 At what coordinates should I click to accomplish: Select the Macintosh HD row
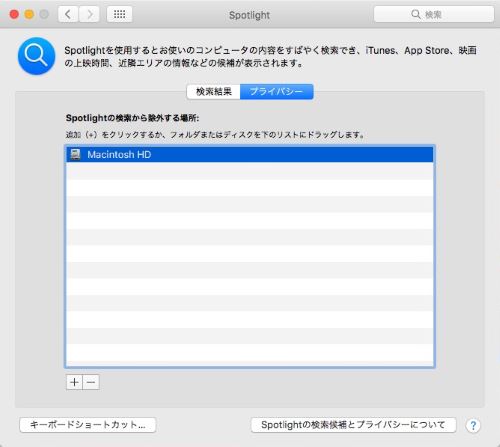(250, 154)
